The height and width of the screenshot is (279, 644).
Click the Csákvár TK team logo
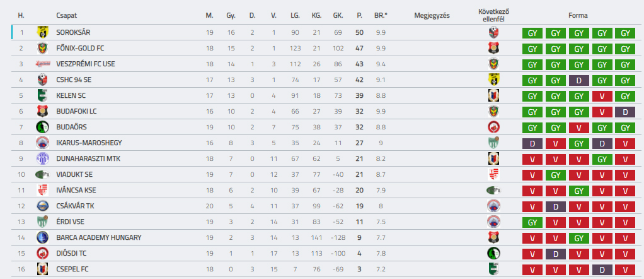[x=42, y=206]
